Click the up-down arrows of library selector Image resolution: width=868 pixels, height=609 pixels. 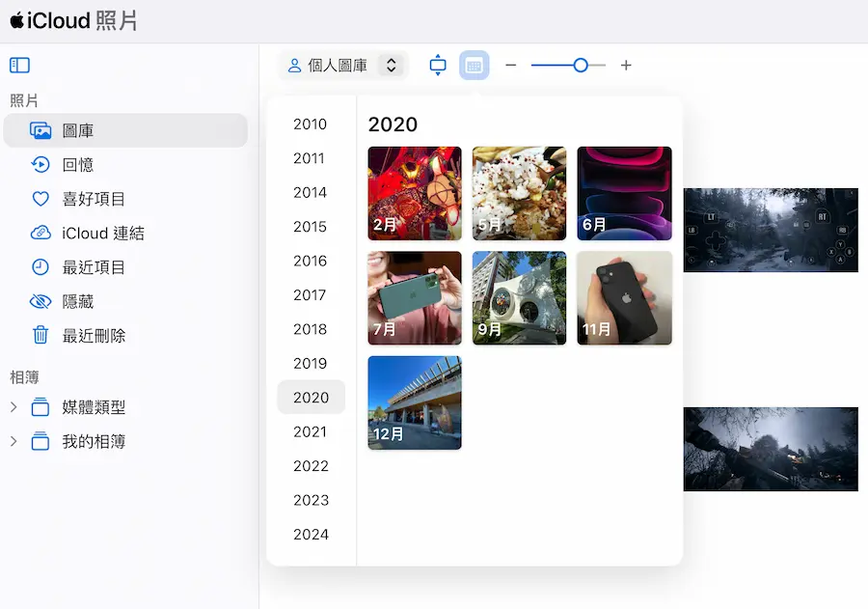(391, 66)
